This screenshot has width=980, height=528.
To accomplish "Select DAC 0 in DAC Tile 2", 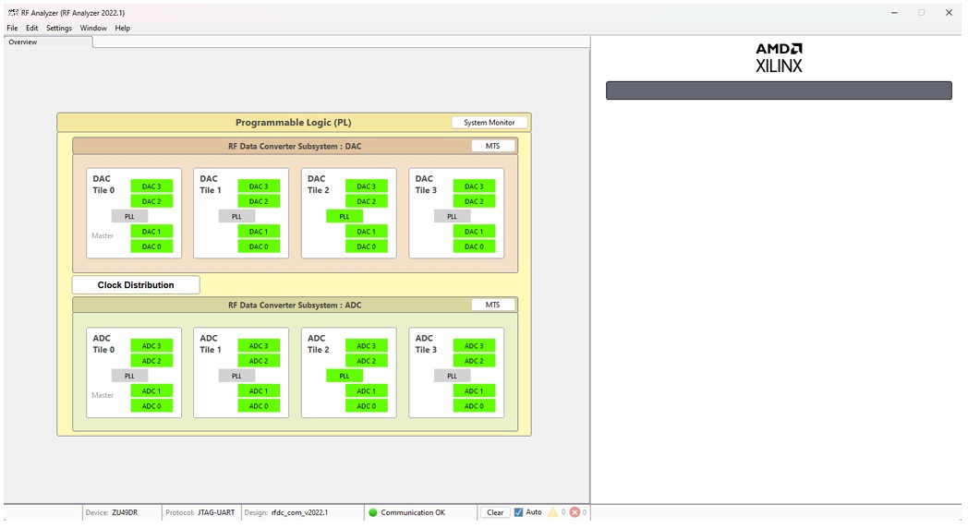I will pos(367,246).
